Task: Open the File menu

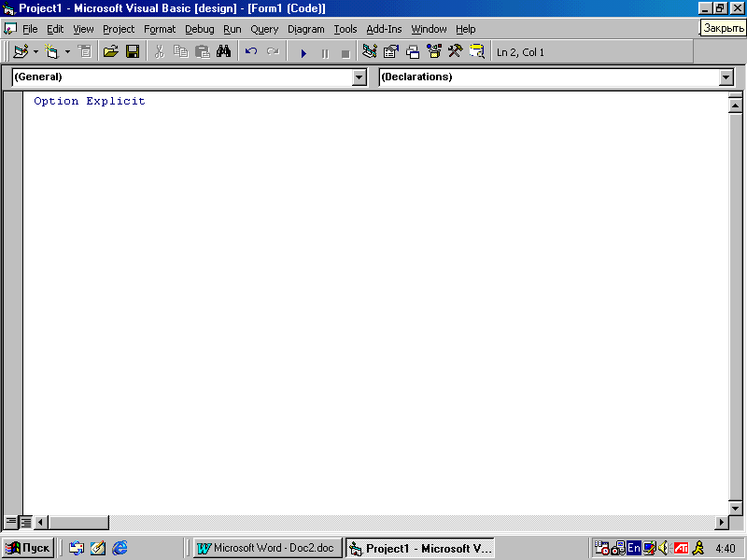Action: point(30,29)
